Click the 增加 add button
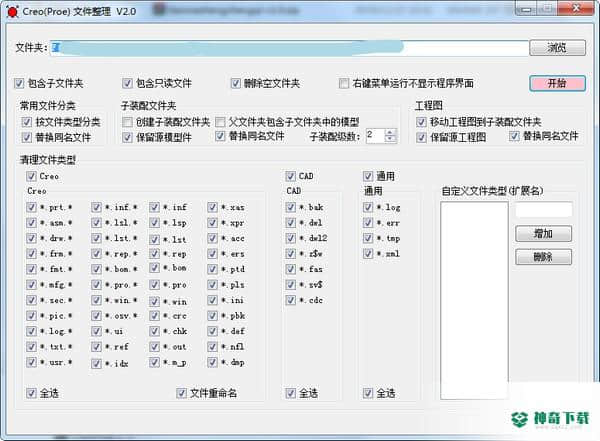 (543, 234)
